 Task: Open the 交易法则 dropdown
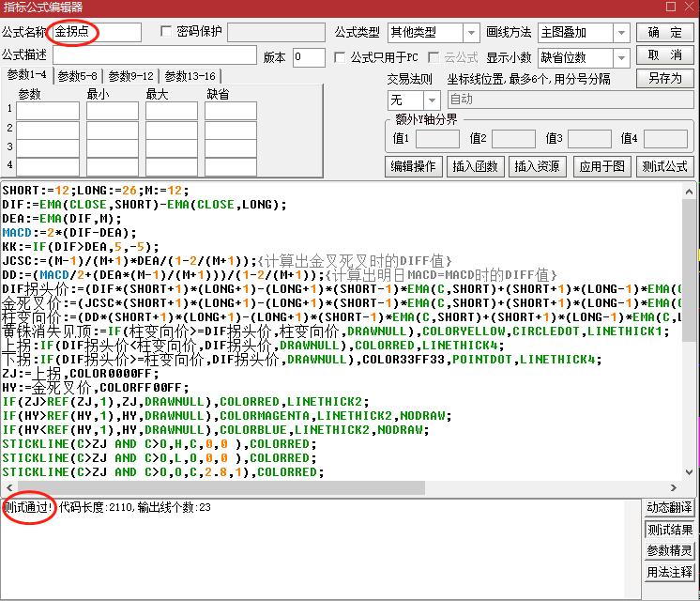[x=432, y=100]
